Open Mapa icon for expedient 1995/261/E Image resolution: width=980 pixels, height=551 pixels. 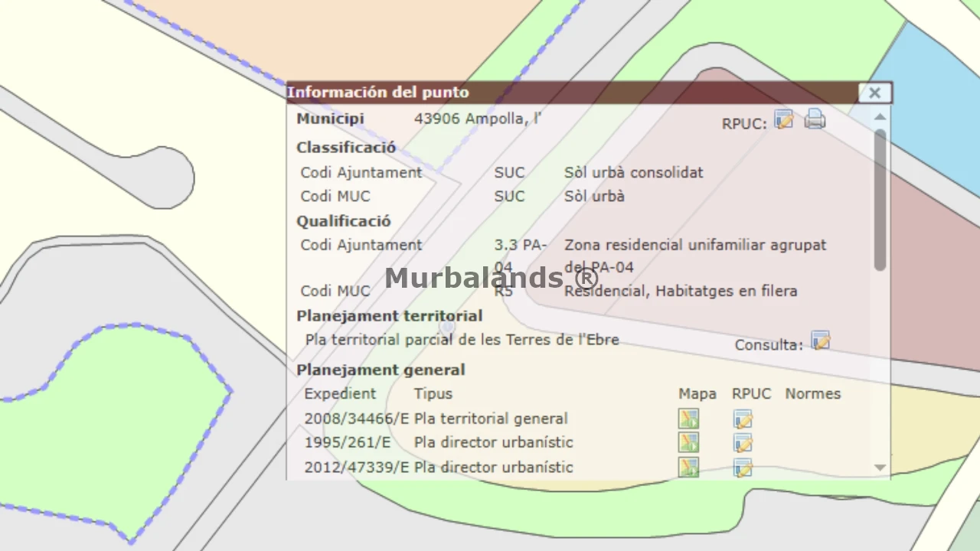[x=688, y=442]
